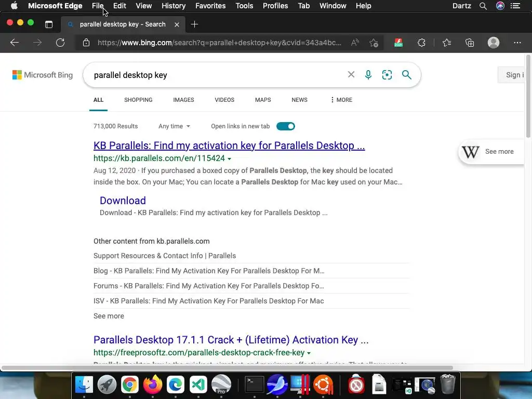Open the 'Download' sublink
Viewport: 532px width, 399px height.
point(123,201)
